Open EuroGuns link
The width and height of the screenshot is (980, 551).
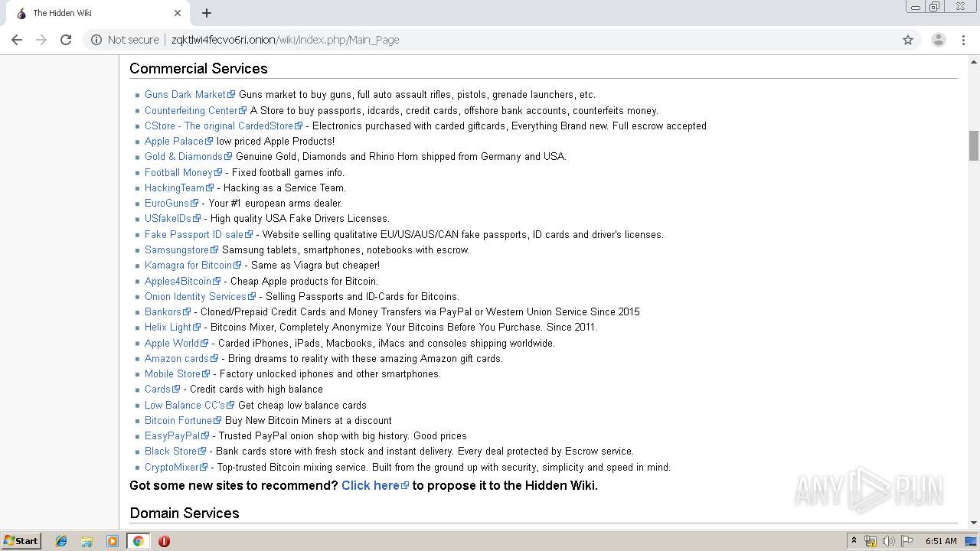[171, 203]
